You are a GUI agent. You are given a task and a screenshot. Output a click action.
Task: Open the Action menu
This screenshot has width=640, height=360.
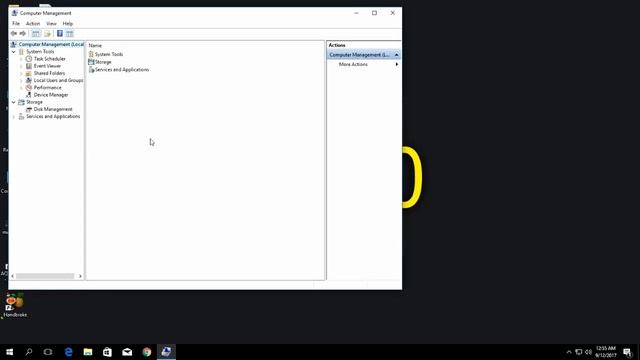(33, 24)
